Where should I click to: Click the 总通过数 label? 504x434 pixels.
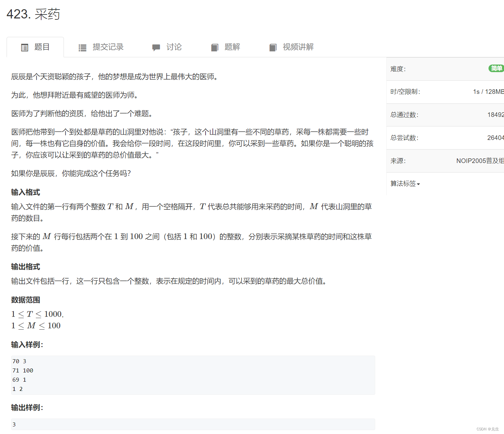[x=405, y=115]
